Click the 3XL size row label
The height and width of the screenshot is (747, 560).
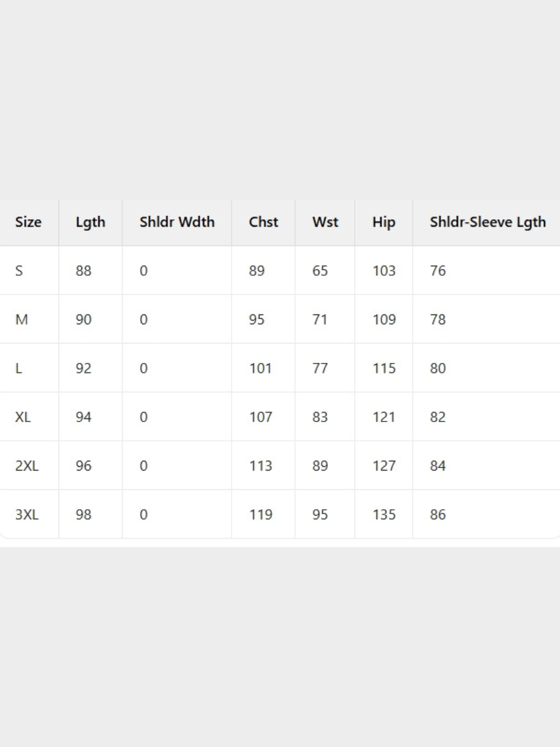(x=27, y=515)
